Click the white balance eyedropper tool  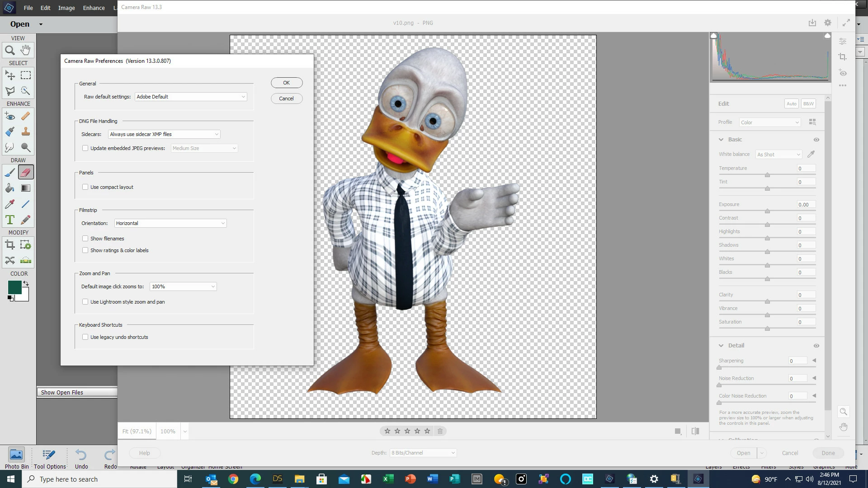(811, 154)
